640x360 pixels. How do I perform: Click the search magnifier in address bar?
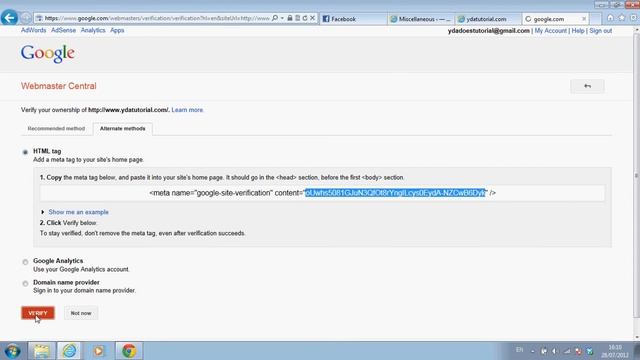[275, 18]
